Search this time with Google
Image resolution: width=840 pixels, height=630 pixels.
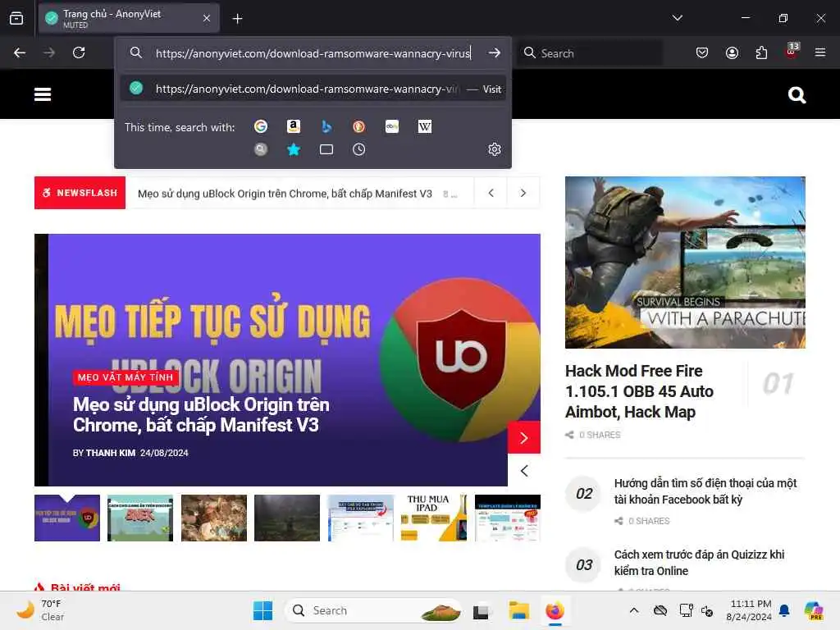tap(261, 126)
